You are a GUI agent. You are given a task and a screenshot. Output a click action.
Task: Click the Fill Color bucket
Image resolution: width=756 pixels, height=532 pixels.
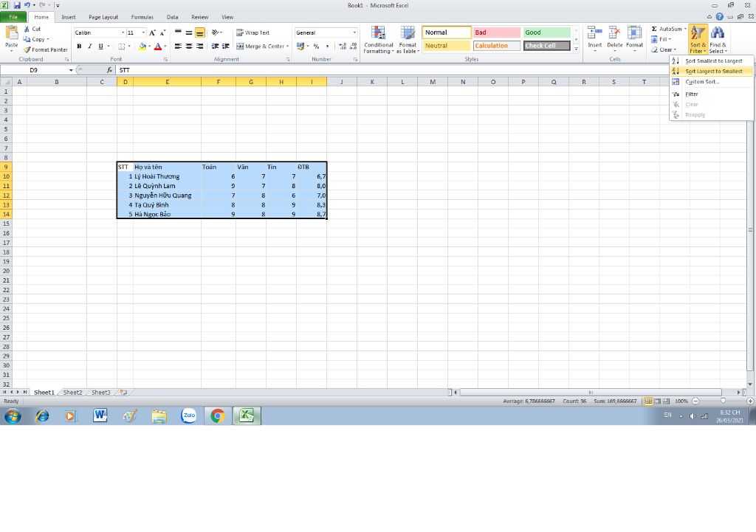pyautogui.click(x=142, y=46)
